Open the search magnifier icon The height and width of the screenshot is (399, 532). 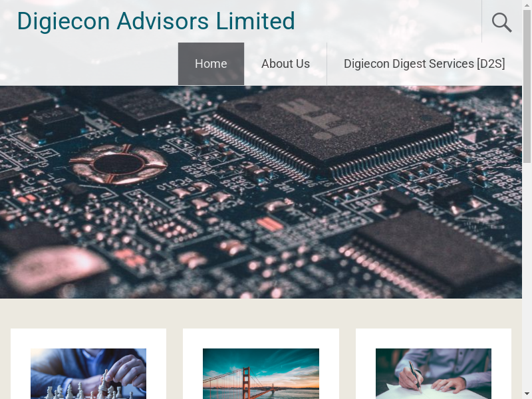pos(502,23)
